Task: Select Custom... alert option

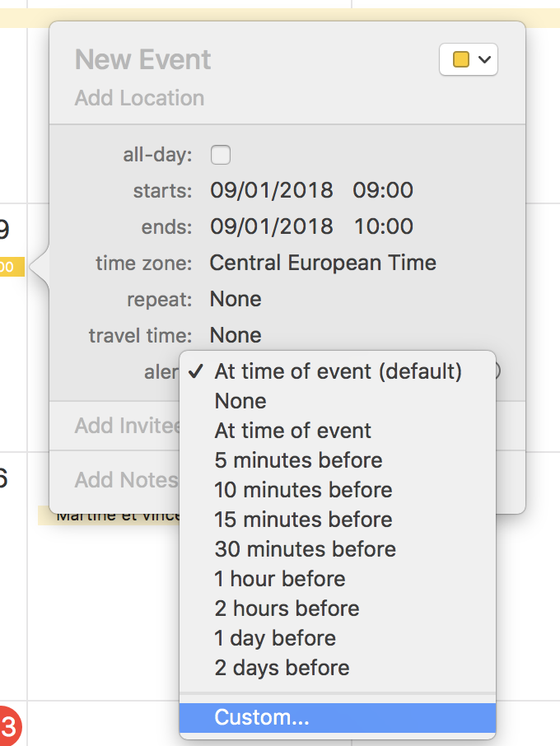Action: pyautogui.click(x=338, y=717)
